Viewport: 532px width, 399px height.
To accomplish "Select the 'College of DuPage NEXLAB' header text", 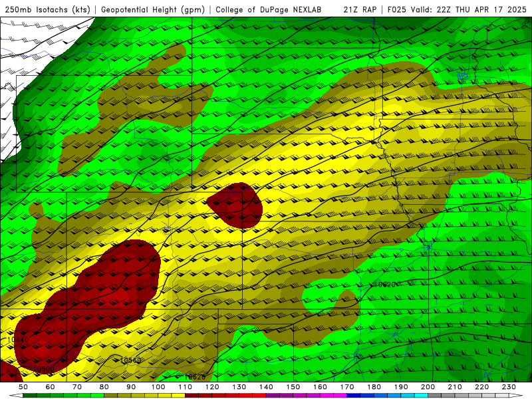I will click(269, 10).
